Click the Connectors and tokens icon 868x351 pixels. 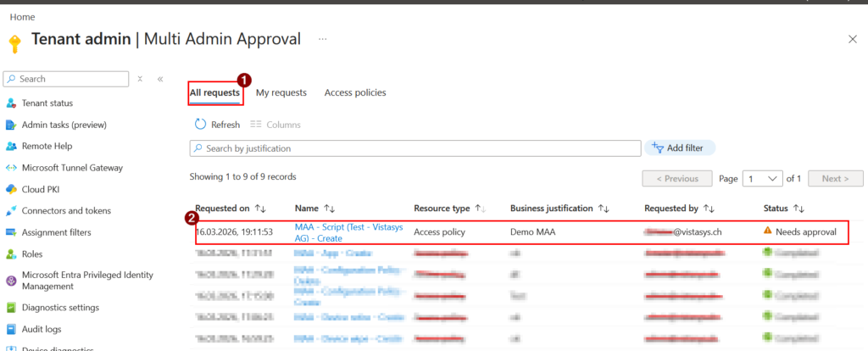(x=11, y=211)
